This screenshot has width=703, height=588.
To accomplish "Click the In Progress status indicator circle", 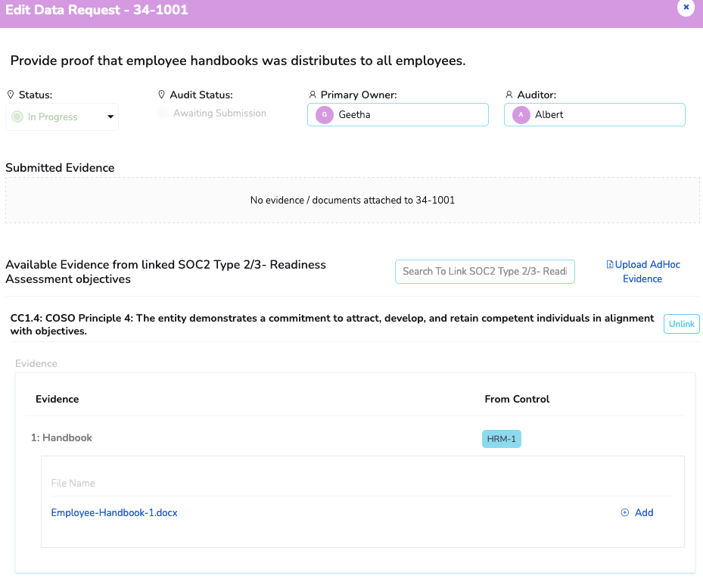I will click(x=17, y=117).
